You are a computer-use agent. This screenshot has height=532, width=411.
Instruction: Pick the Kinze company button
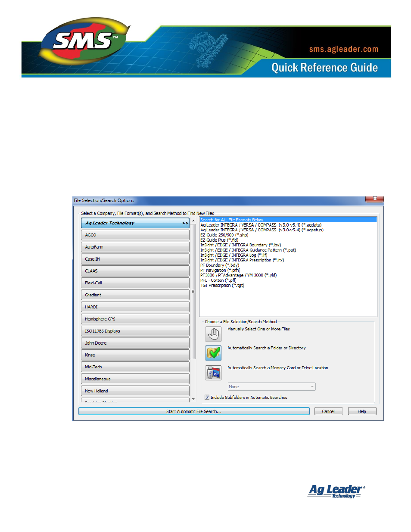pyautogui.click(x=135, y=355)
